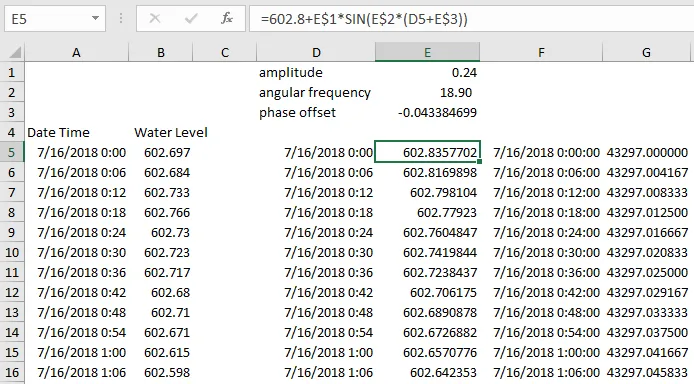Click the 'Date Time' header cell
This screenshot has width=694, height=384.
(x=76, y=132)
